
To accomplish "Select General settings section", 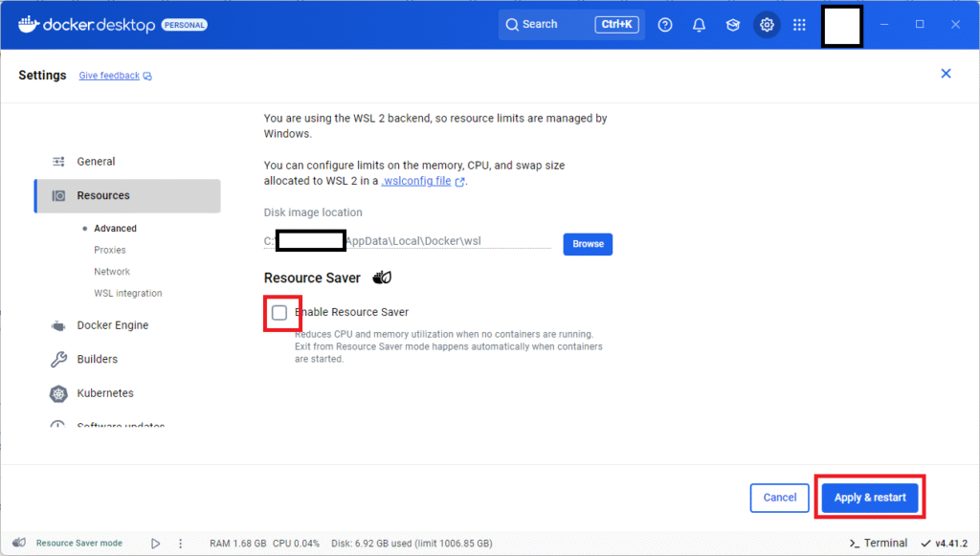I will point(127,161).
